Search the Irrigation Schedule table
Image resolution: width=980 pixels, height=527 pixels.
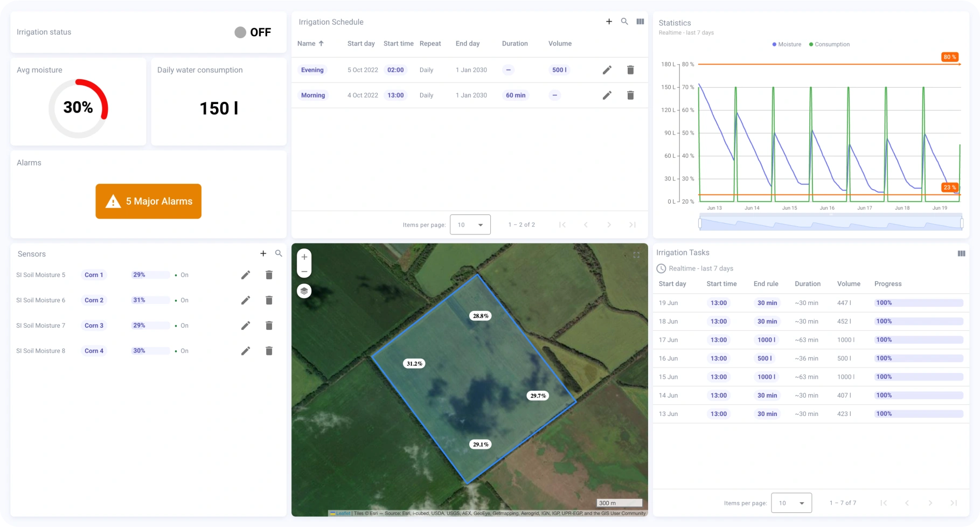[x=624, y=22]
